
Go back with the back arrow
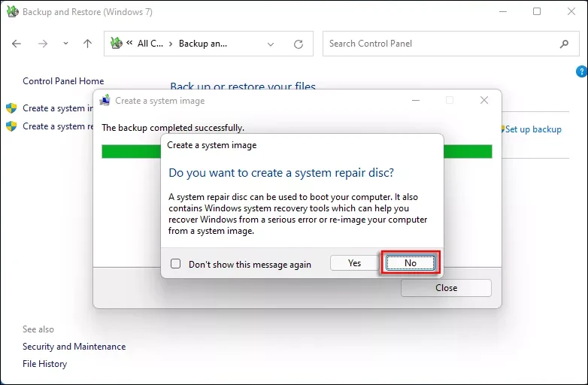(17, 44)
